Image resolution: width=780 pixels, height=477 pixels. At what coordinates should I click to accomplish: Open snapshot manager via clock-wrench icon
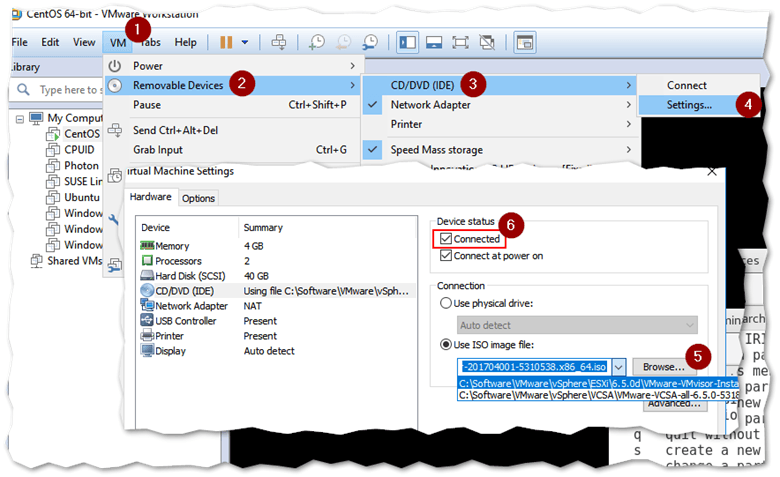point(370,42)
